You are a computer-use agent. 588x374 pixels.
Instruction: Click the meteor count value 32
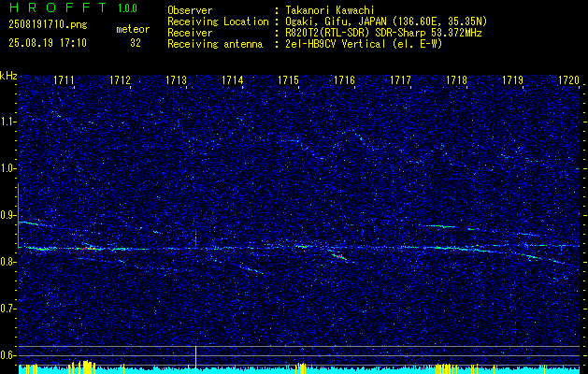[136, 43]
